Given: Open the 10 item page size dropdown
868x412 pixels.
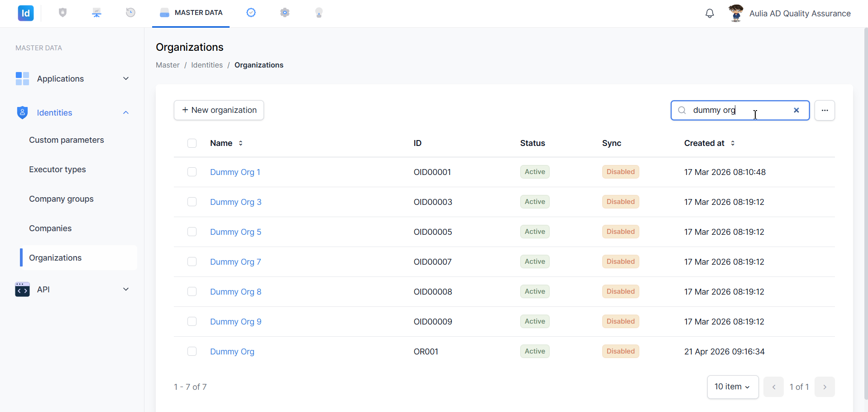Looking at the screenshot, I should (x=733, y=387).
